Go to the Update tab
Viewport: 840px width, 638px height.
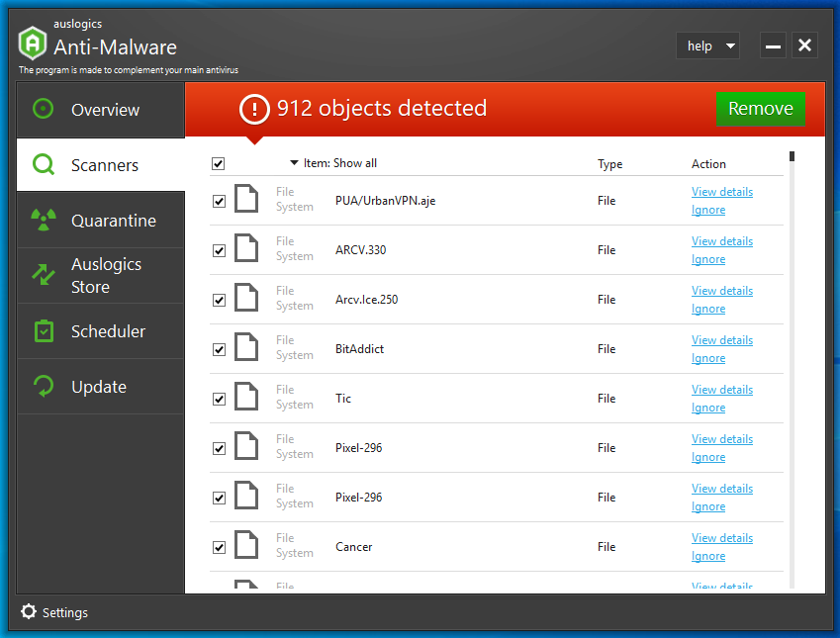pyautogui.click(x=99, y=386)
